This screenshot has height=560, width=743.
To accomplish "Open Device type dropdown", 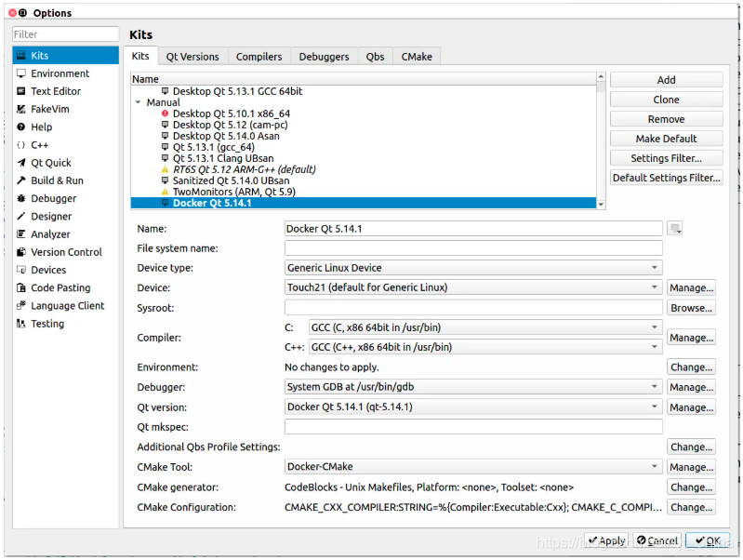I will [473, 268].
